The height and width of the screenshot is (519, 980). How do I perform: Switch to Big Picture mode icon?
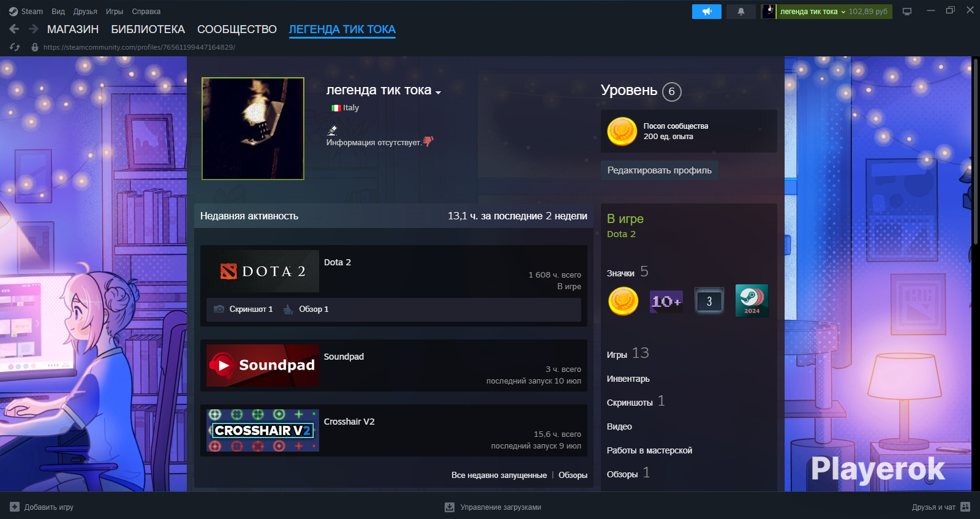click(x=907, y=12)
